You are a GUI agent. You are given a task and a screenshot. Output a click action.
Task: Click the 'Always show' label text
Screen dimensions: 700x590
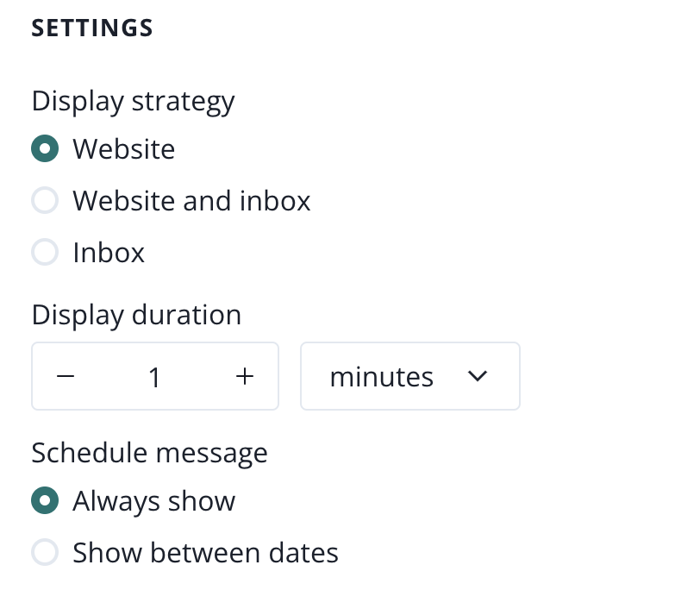coord(153,501)
